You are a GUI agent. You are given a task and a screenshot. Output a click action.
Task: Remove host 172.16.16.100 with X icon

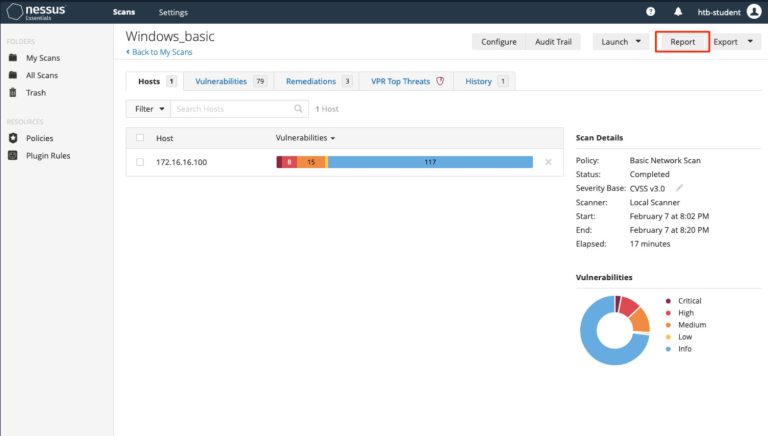click(x=548, y=162)
